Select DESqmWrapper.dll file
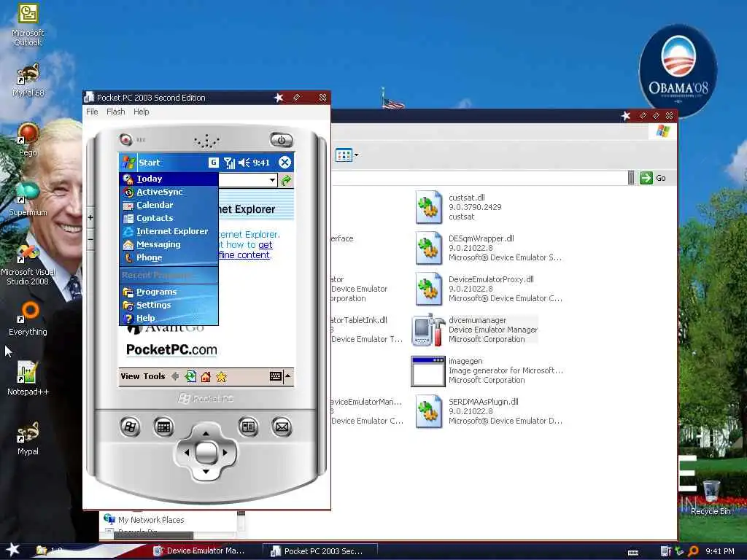The width and height of the screenshot is (747, 560). point(489,248)
